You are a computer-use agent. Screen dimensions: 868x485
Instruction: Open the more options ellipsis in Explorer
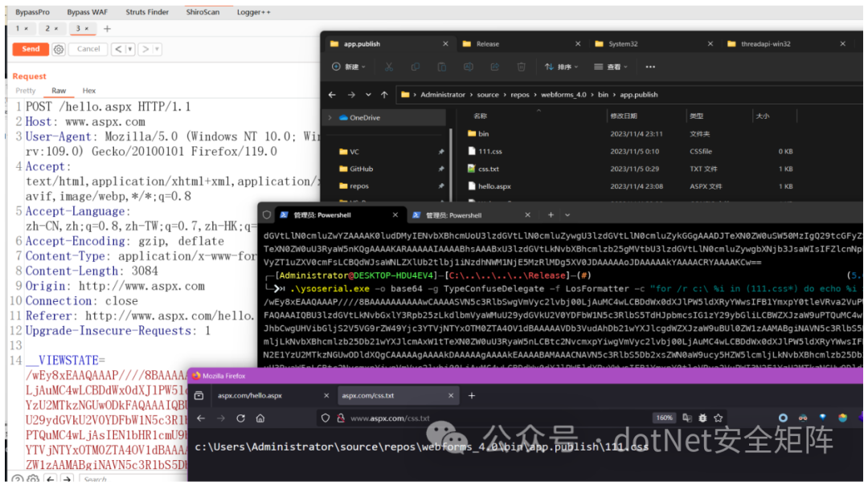coord(650,67)
